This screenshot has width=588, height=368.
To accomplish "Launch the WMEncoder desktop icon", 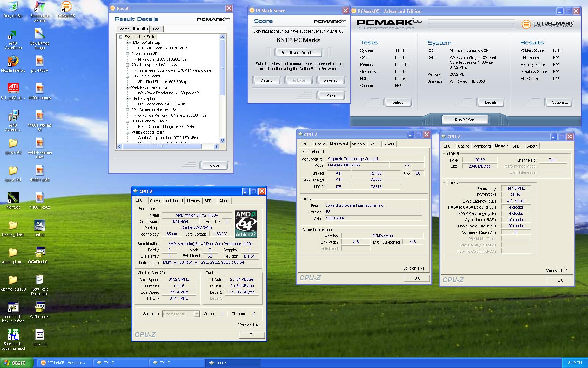I will pyautogui.click(x=40, y=310).
